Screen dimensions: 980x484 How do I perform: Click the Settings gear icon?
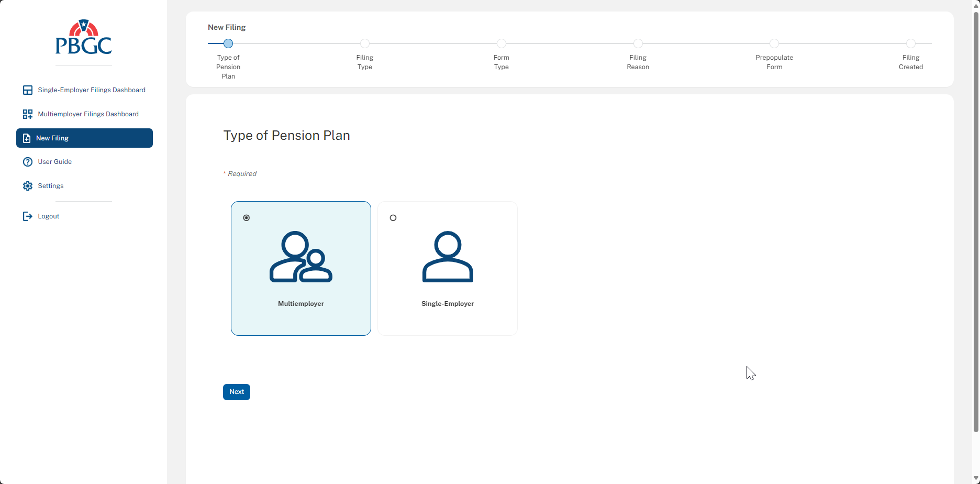coord(28,186)
